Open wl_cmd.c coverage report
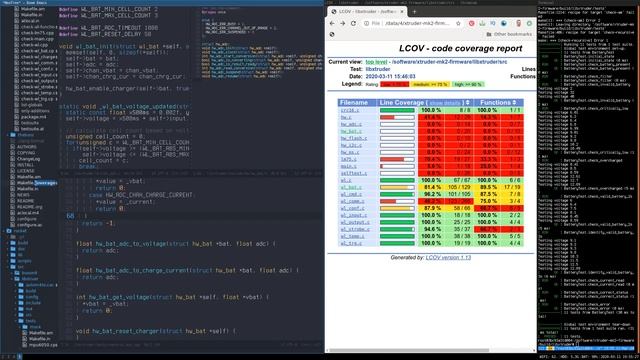Viewport: 640px width, 360px height. 351,194
